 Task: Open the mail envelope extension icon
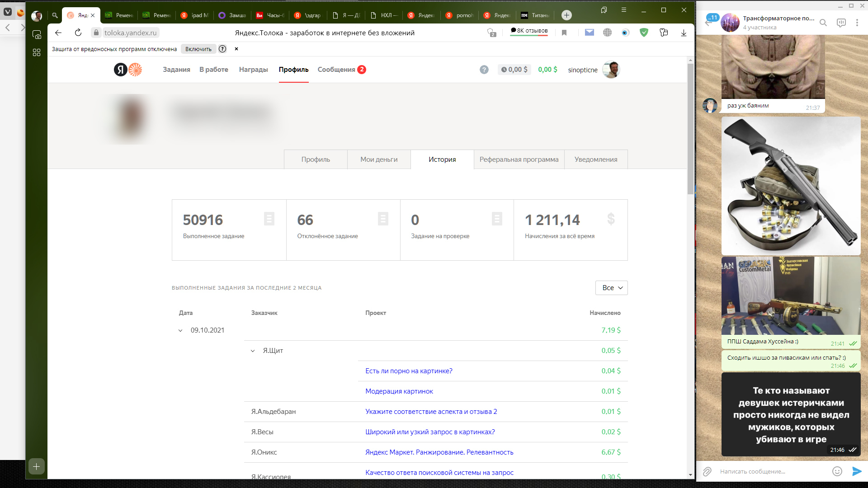pos(590,32)
